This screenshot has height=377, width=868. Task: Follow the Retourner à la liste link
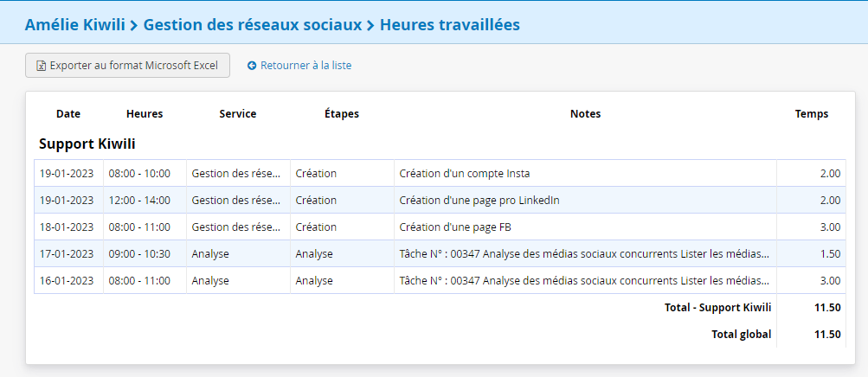305,66
